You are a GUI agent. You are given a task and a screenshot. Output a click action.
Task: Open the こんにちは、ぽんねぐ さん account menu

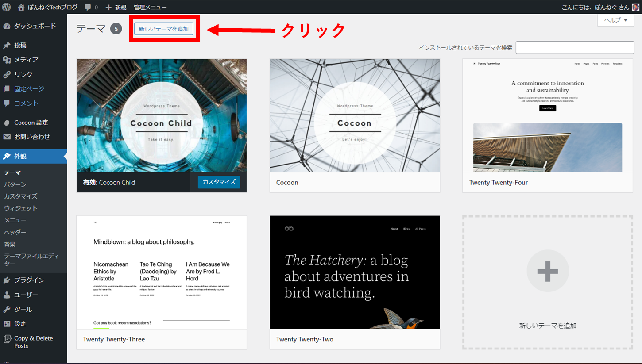601,8
